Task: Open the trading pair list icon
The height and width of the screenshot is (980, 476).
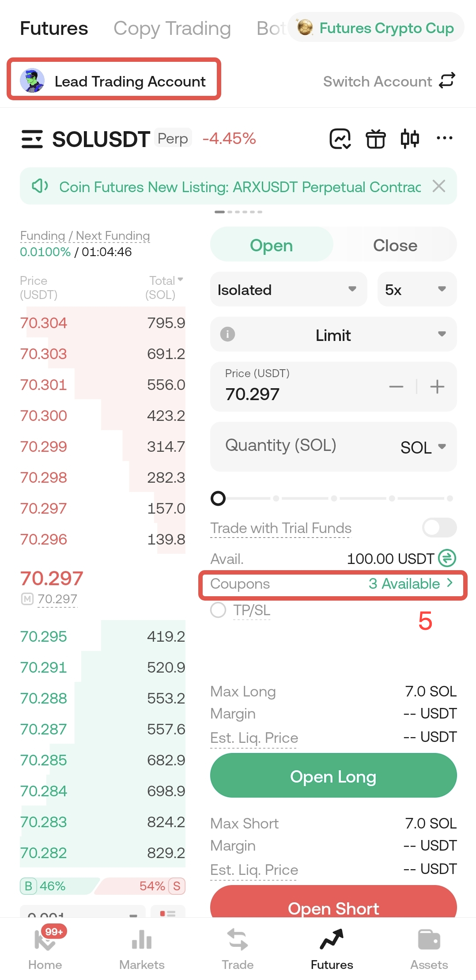Action: pos(32,139)
